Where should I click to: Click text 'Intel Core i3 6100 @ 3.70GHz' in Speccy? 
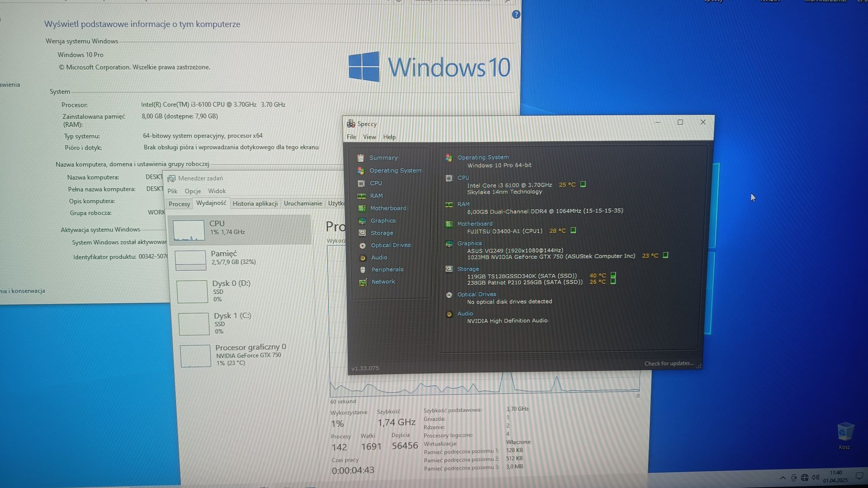pos(509,185)
